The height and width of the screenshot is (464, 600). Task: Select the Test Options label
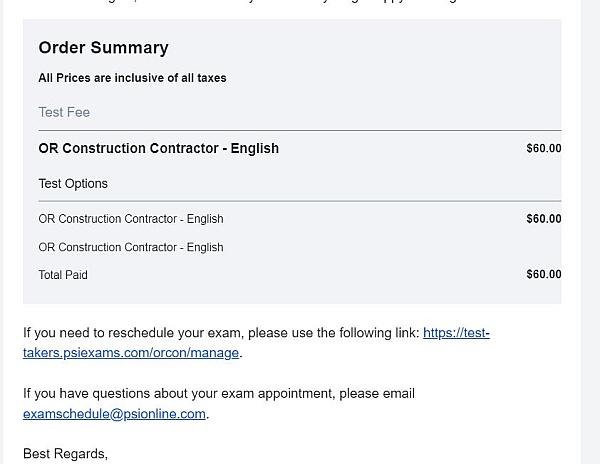pos(73,183)
